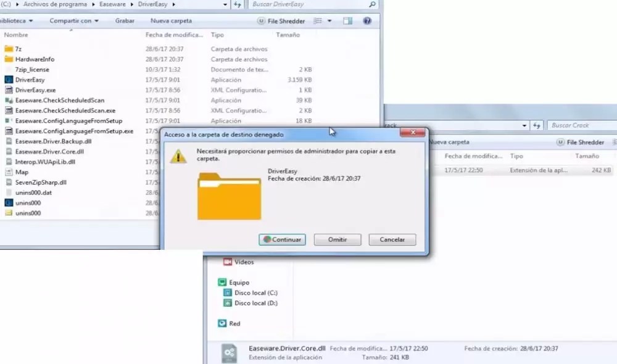This screenshot has width=617, height=364.
Task: Select the DriverEasy.exe XML config icon
Action: click(9, 89)
